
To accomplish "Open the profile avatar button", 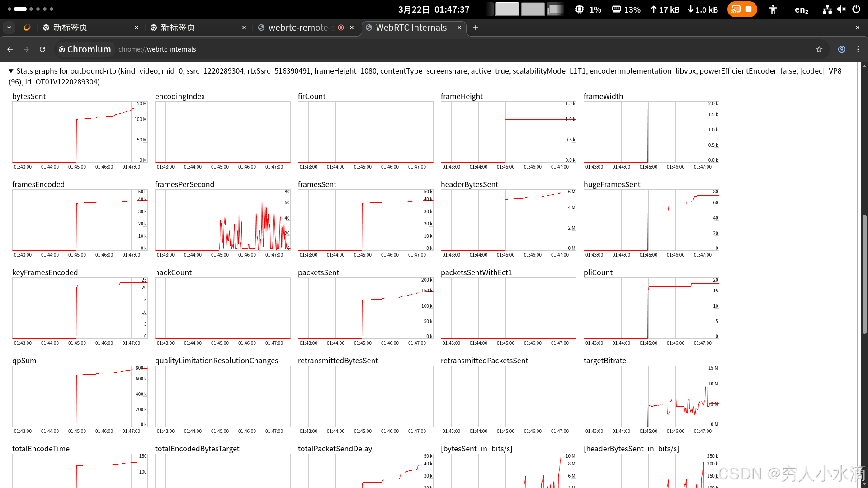I will tap(842, 49).
